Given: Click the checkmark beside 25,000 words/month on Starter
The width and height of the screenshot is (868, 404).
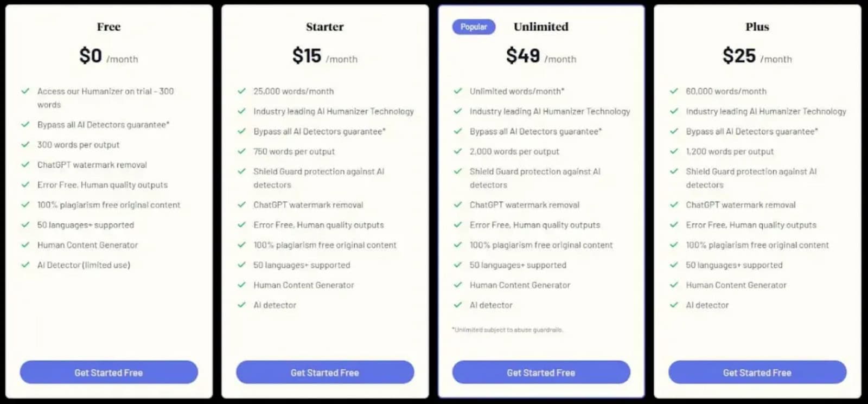Looking at the screenshot, I should tap(241, 91).
